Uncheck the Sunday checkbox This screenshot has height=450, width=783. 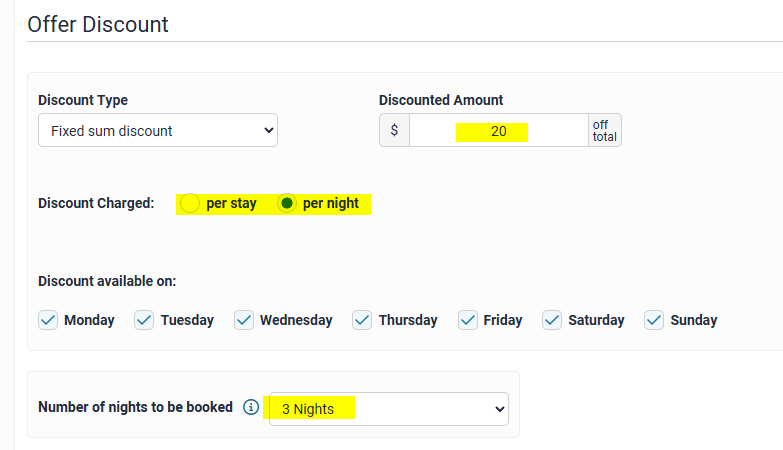click(655, 320)
